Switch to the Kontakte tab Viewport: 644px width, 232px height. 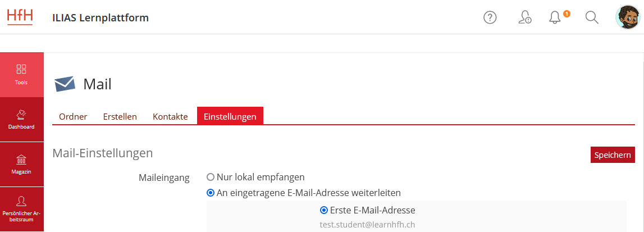click(x=170, y=117)
